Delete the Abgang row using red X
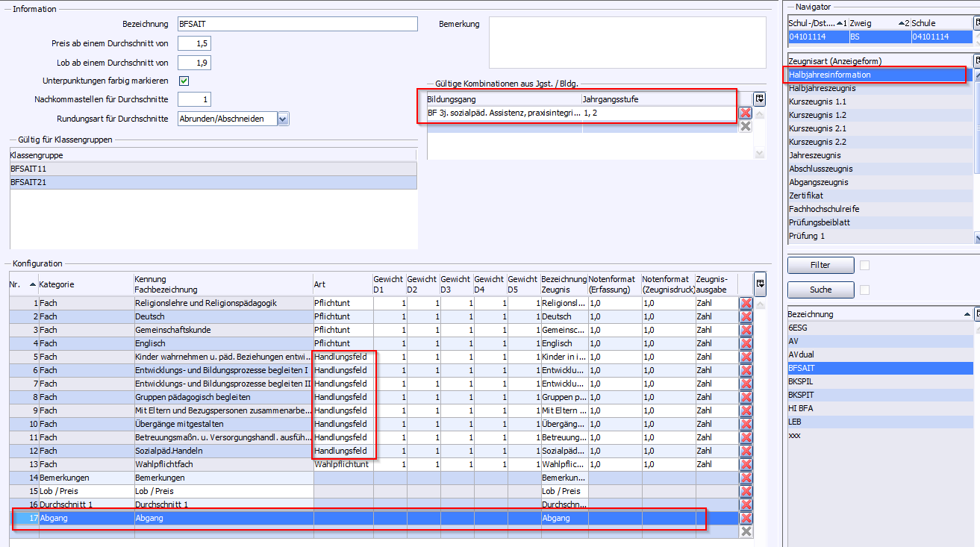This screenshot has height=547, width=980. [x=746, y=518]
